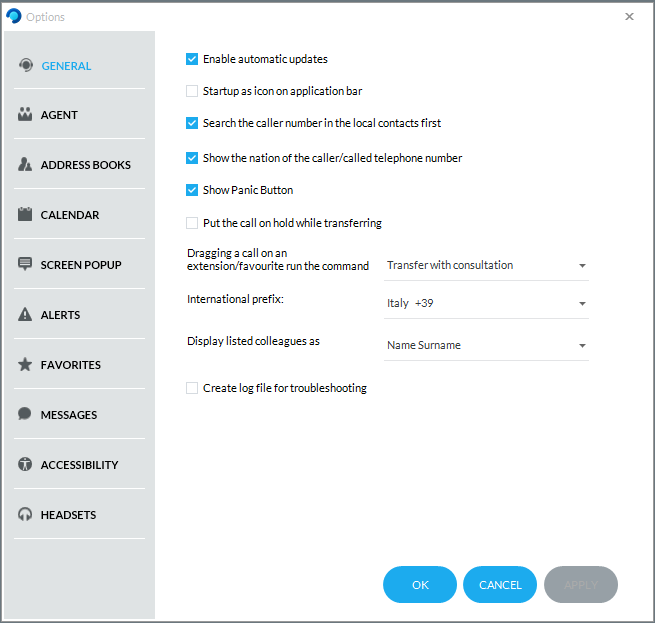The width and height of the screenshot is (655, 623).
Task: Click the Alerts warning triangle icon
Action: pos(25,315)
